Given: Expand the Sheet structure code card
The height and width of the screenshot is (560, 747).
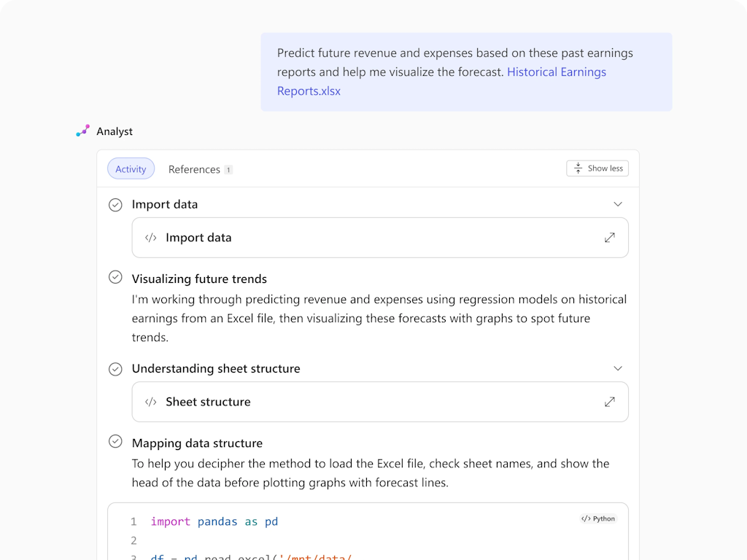Looking at the screenshot, I should (610, 402).
